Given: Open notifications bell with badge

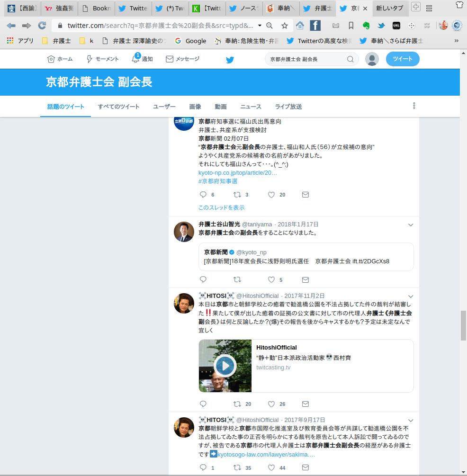Looking at the screenshot, I should [x=136, y=58].
